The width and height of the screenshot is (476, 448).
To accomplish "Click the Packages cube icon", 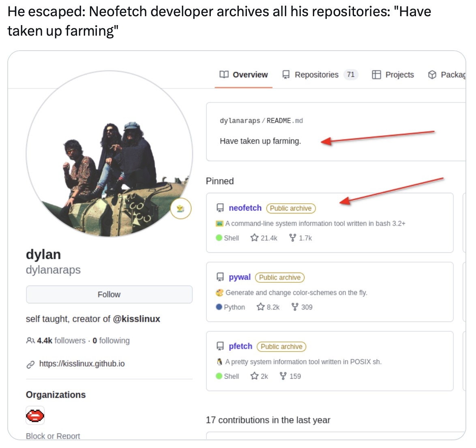I will pyautogui.click(x=432, y=75).
